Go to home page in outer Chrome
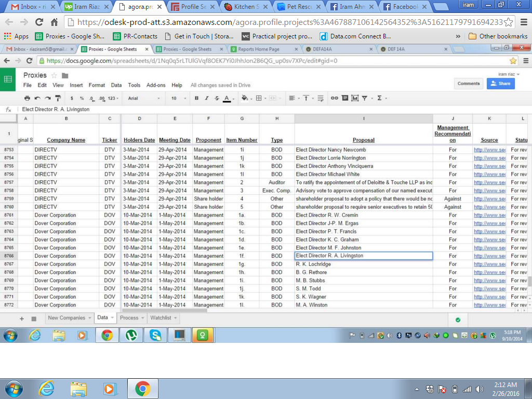532x399 pixels. point(54,22)
